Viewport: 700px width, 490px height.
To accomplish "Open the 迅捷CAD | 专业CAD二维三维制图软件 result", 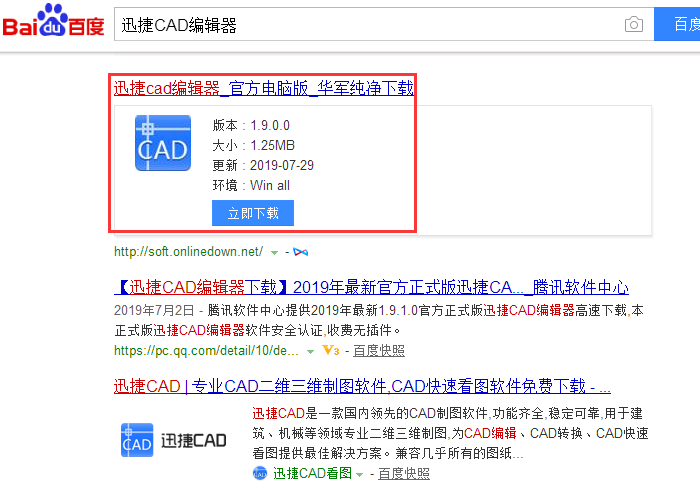I will click(x=362, y=386).
